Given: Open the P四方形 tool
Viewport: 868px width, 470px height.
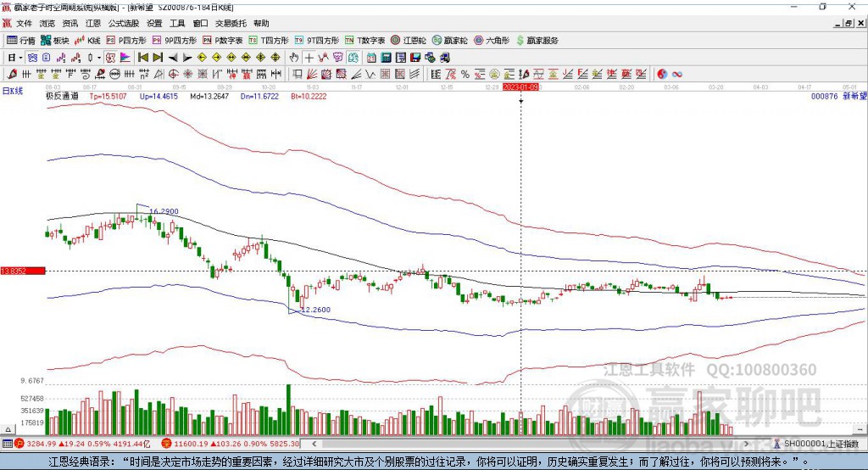Looking at the screenshot, I should click(126, 41).
